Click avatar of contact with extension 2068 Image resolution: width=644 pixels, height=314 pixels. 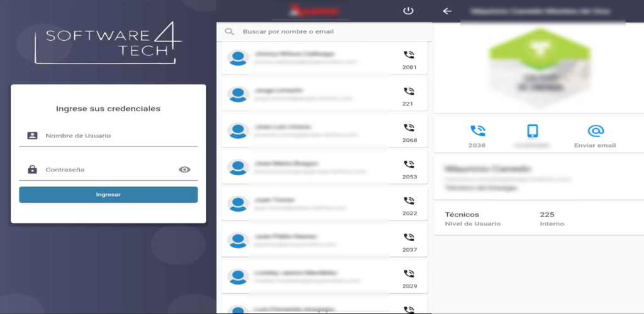click(238, 131)
